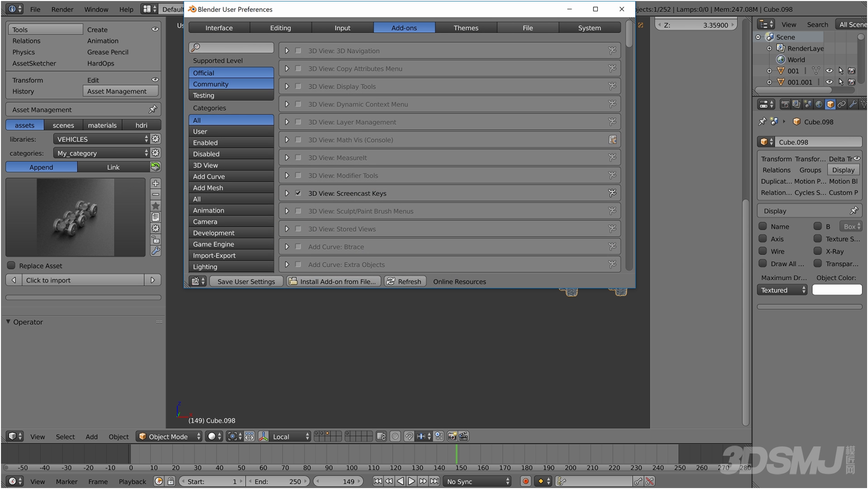Open the Object properties cube tab
Screen dimensions: 868x489
[830, 104]
